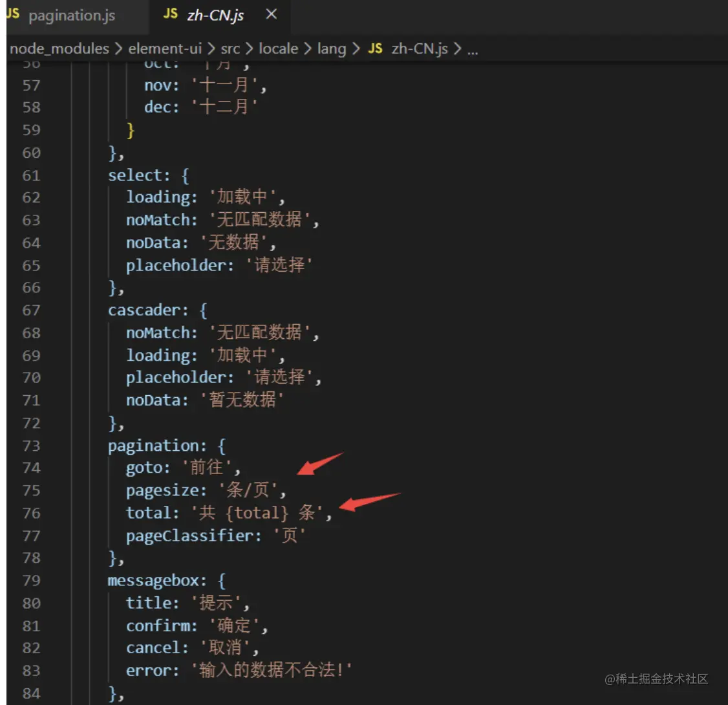Click the JS file icon on pagination.js tab

12,14
